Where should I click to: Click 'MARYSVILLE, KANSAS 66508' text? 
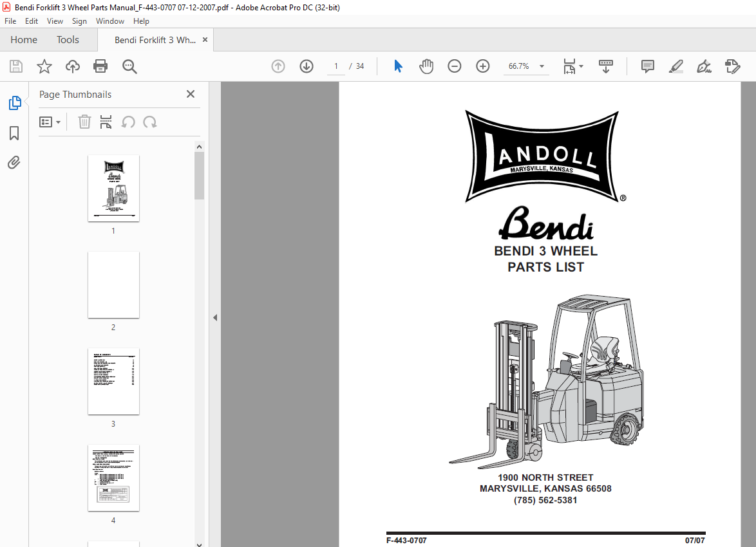coord(545,488)
